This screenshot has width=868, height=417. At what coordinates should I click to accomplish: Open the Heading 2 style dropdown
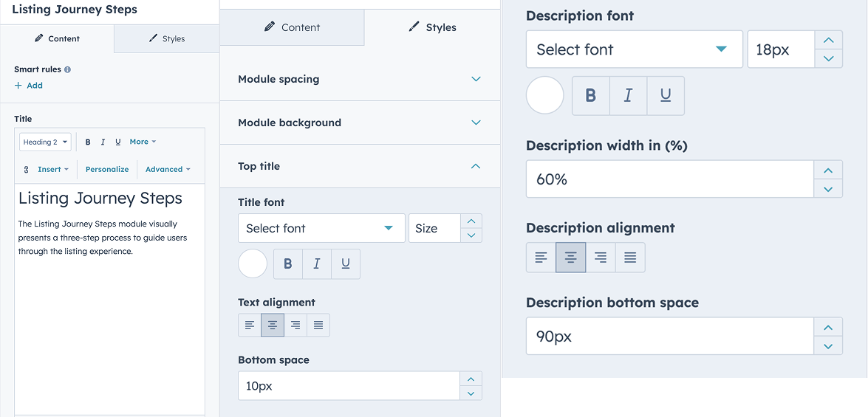(x=45, y=142)
